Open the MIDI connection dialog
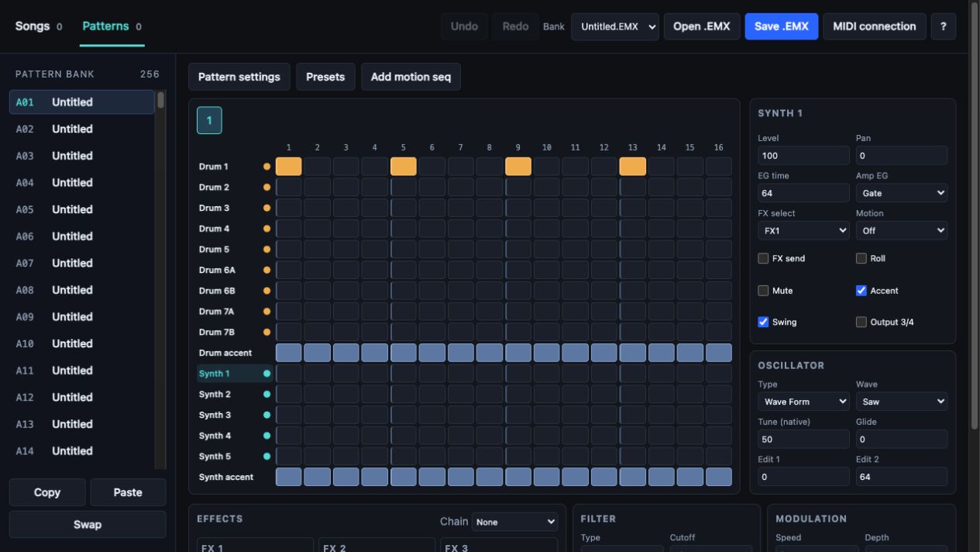This screenshot has height=552, width=980. [x=874, y=26]
